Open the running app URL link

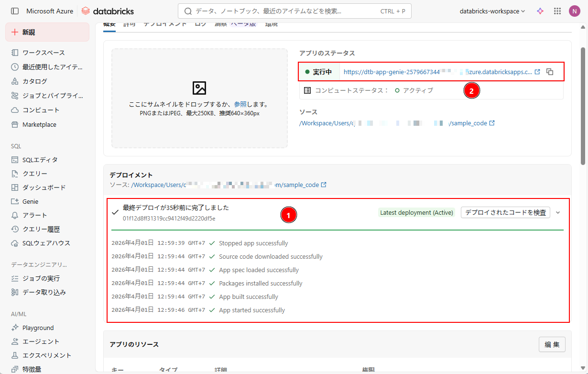(437, 72)
